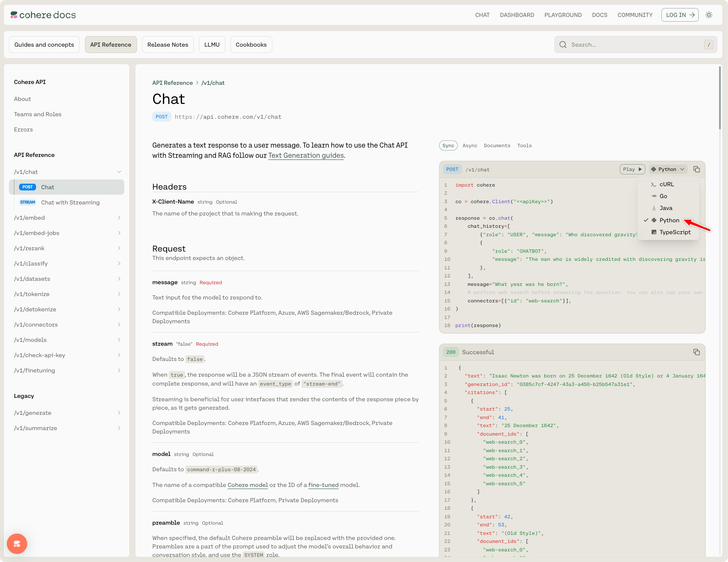Choose Go in the language list

663,196
